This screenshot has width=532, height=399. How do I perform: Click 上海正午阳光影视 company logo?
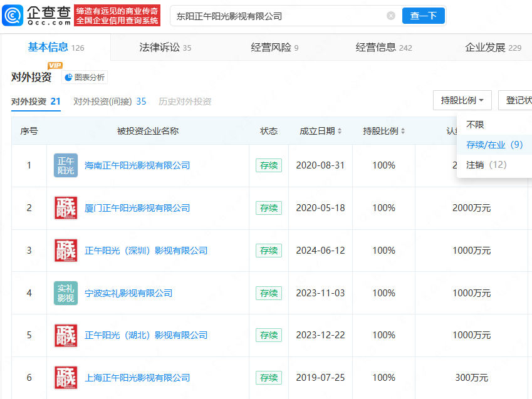[65, 378]
